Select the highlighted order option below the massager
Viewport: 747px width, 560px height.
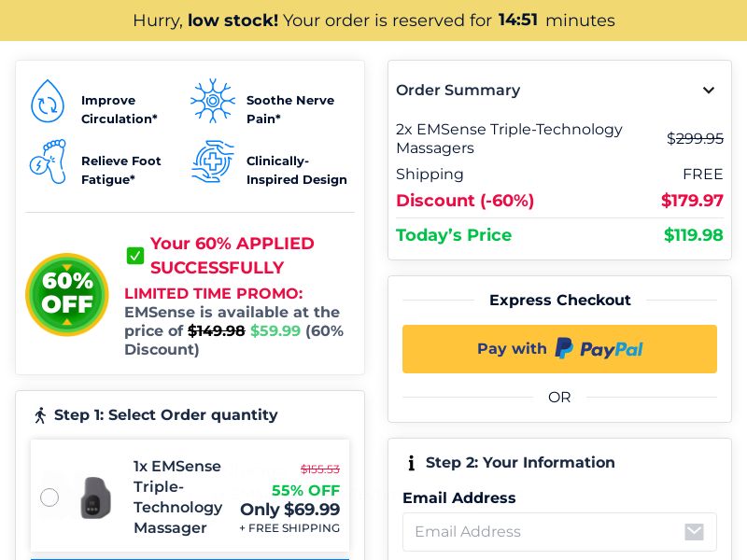[190, 557]
